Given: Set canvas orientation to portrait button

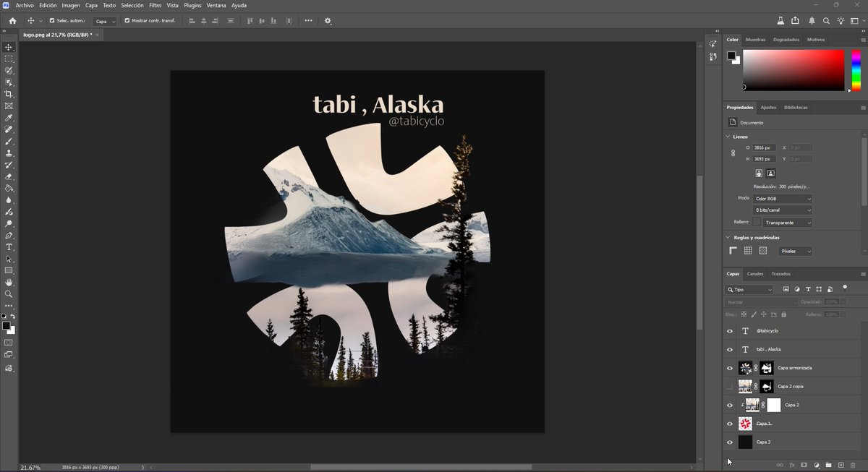Looking at the screenshot, I should [759, 173].
